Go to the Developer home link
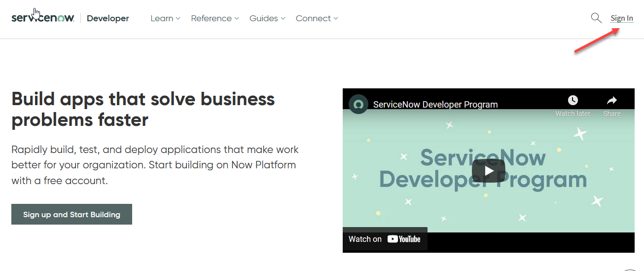The image size is (644, 271). (x=107, y=18)
